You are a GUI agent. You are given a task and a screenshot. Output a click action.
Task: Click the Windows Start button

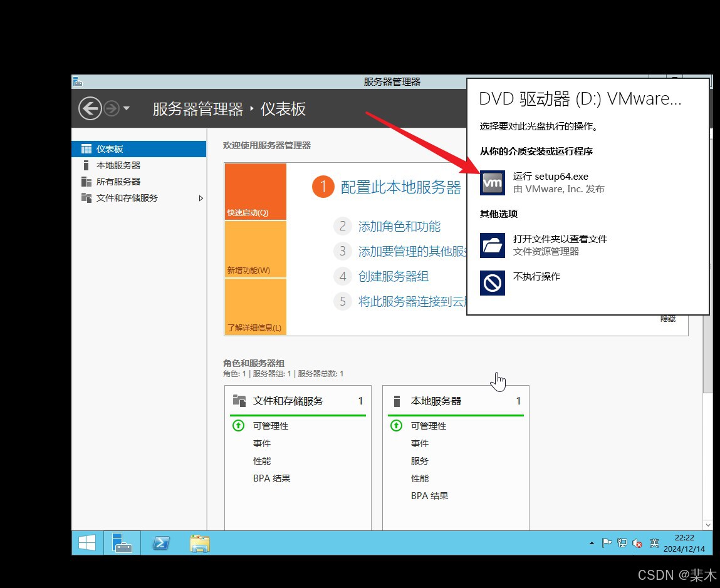pyautogui.click(x=86, y=543)
